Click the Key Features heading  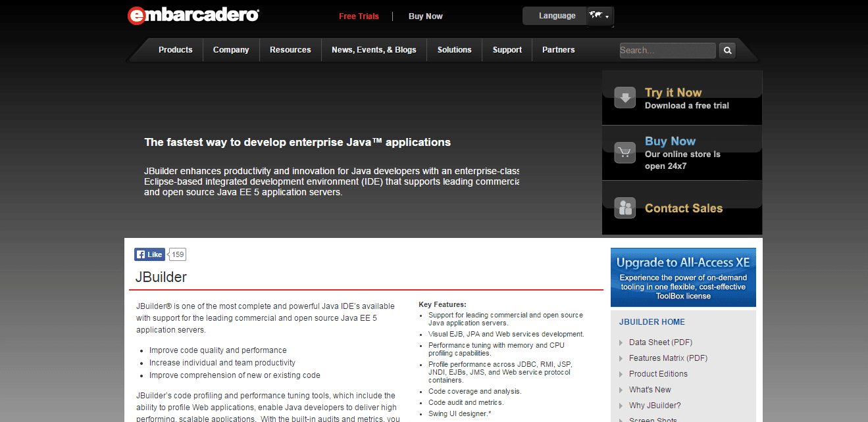tap(442, 304)
